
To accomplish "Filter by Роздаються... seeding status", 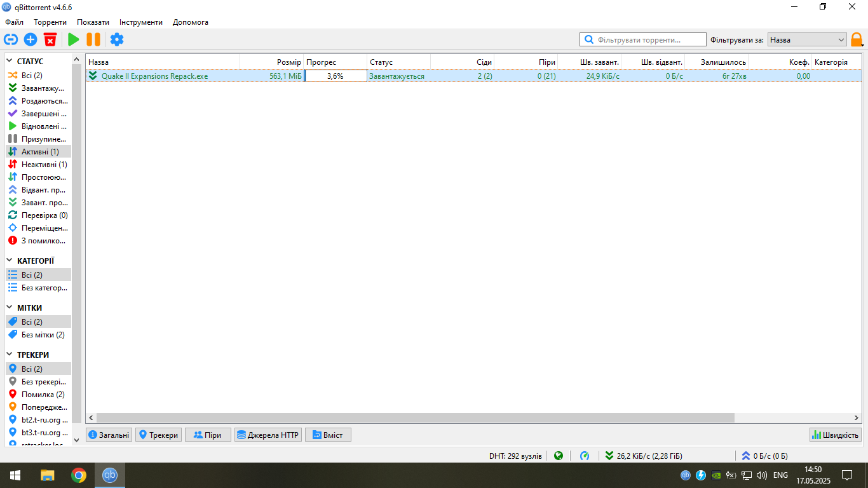I will pos(38,101).
